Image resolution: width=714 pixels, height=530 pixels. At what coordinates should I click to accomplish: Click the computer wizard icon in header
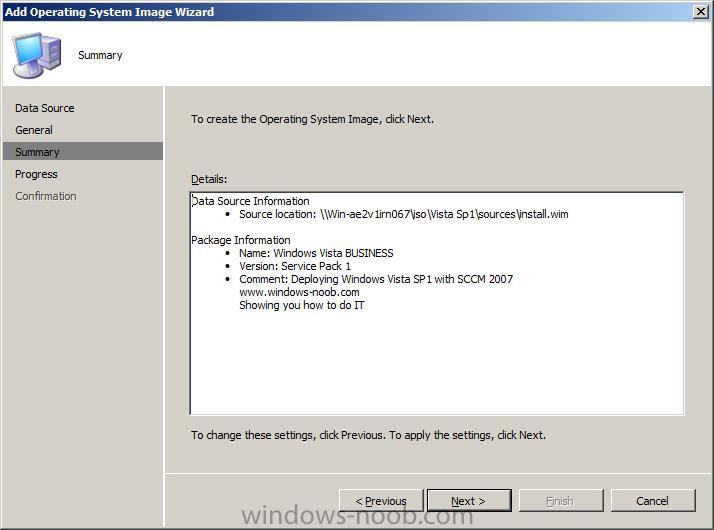pyautogui.click(x=37, y=55)
